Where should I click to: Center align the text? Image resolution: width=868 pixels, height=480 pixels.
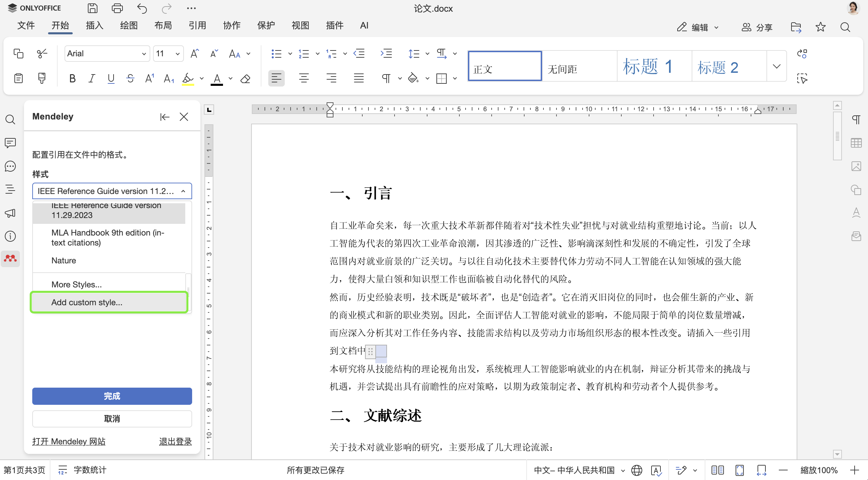(x=304, y=79)
